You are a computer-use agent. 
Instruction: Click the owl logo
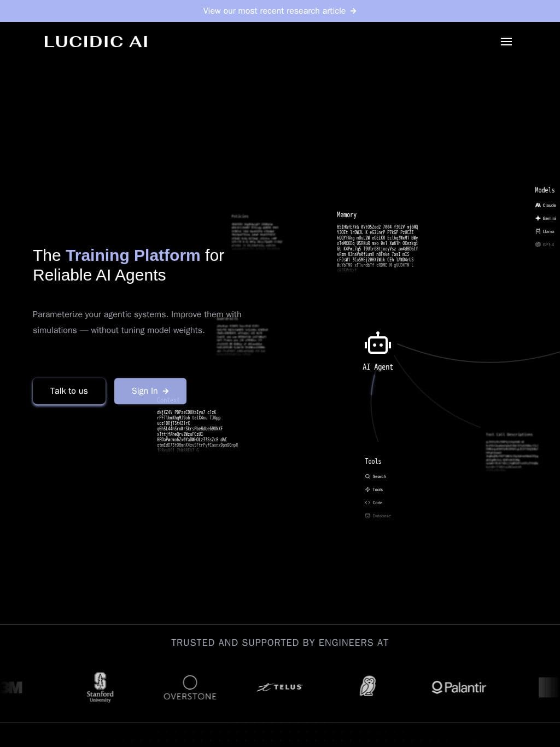tap(367, 686)
